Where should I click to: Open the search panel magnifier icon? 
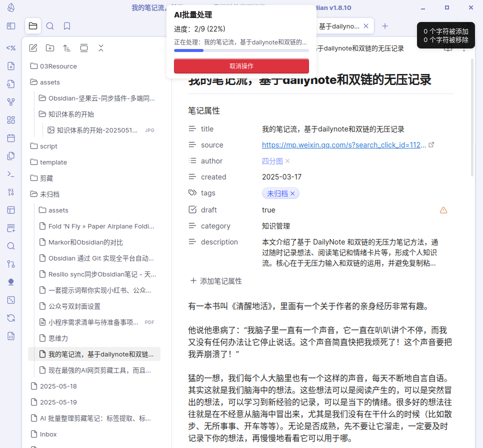tap(50, 26)
